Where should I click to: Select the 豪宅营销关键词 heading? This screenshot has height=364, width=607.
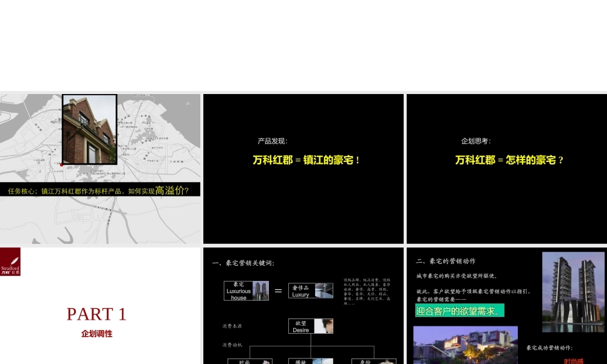pyautogui.click(x=242, y=263)
